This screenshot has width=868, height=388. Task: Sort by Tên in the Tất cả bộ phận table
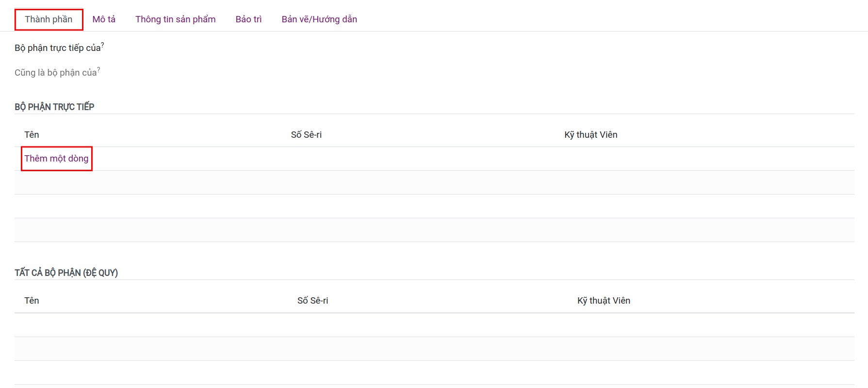coord(32,301)
